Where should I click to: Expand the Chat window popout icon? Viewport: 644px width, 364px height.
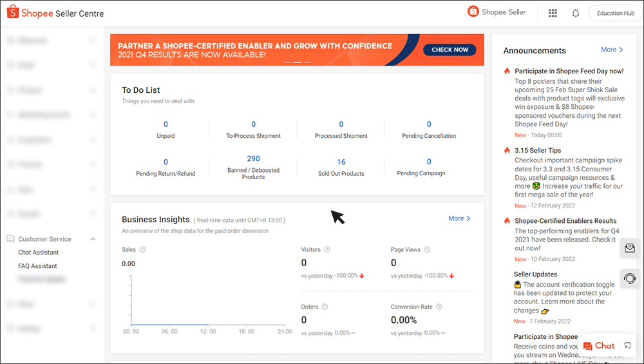pyautogui.click(x=627, y=346)
